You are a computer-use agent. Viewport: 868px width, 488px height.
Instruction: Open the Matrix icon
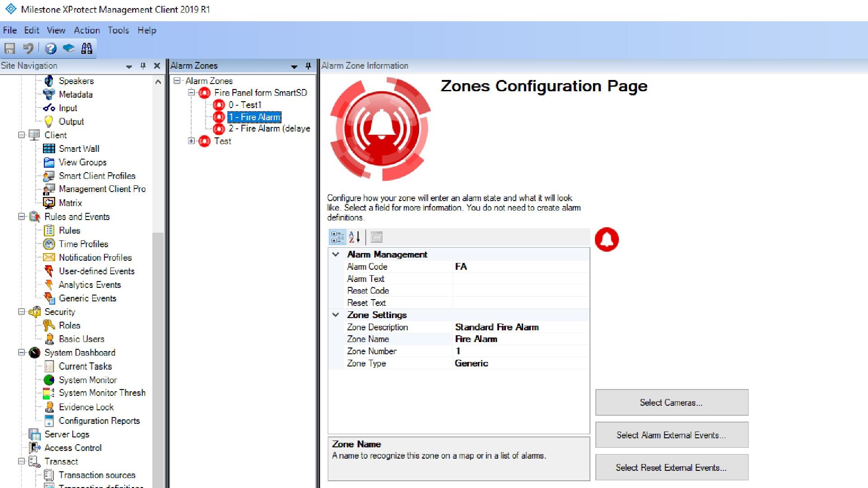49,203
